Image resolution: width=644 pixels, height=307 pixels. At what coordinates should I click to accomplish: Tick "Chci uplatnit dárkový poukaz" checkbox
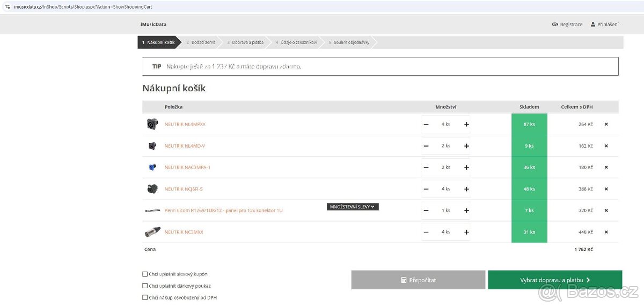coord(145,286)
